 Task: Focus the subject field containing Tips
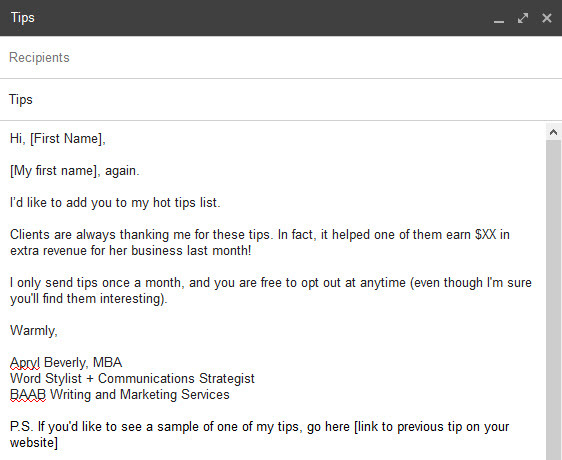pyautogui.click(x=281, y=99)
